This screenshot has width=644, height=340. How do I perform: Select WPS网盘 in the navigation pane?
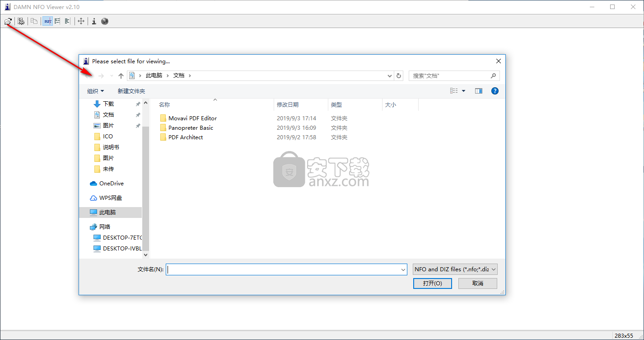pos(111,198)
